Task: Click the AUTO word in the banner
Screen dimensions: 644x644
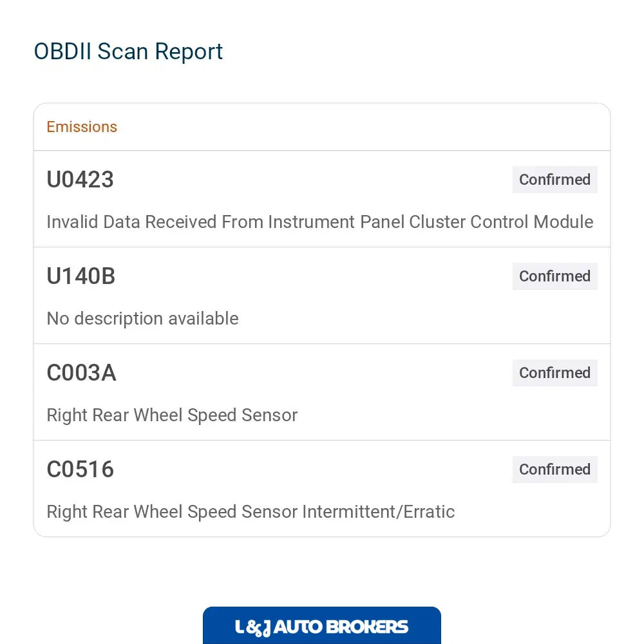Action: click(298, 627)
